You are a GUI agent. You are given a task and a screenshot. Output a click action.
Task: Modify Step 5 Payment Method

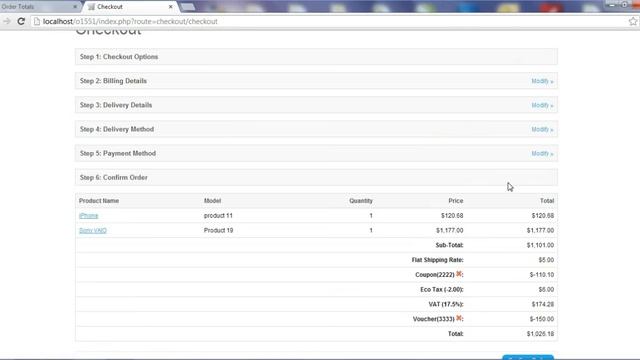(x=542, y=153)
